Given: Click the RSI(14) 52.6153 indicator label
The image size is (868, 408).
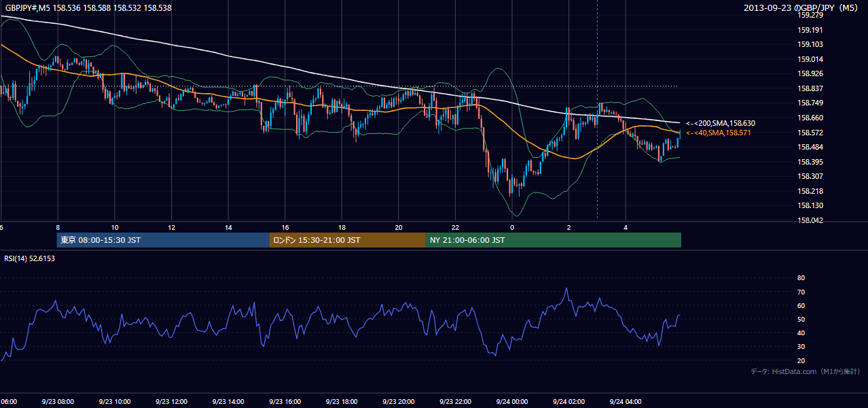Looking at the screenshot, I should 30,258.
